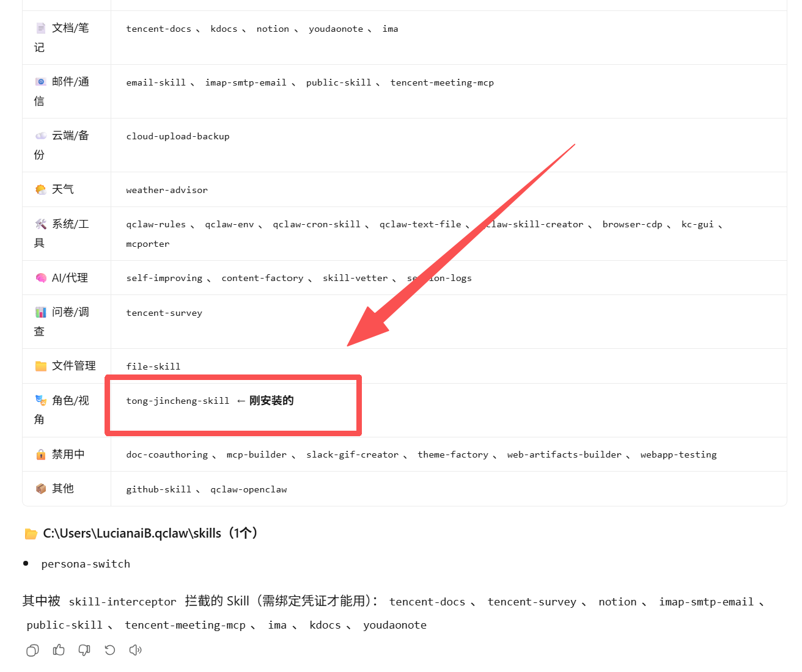Click qclaw-text-file skill name
Viewport: 802px width, 672px height.
[421, 224]
